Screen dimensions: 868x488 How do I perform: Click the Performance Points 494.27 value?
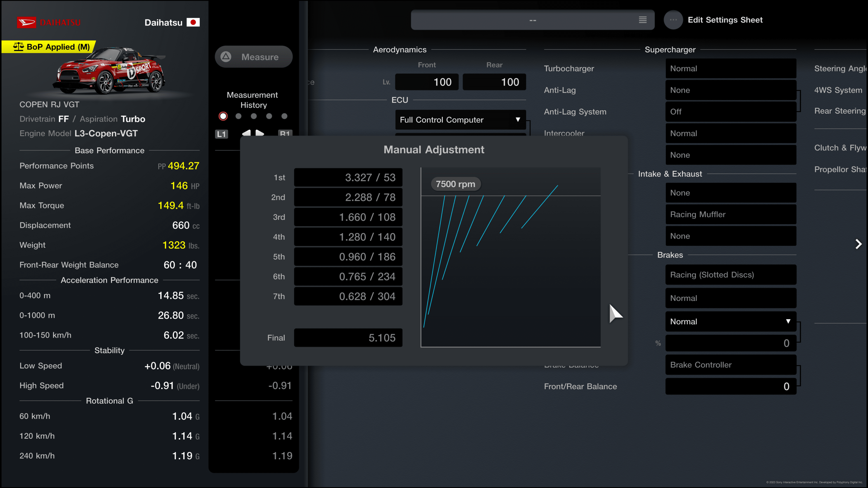pos(183,166)
